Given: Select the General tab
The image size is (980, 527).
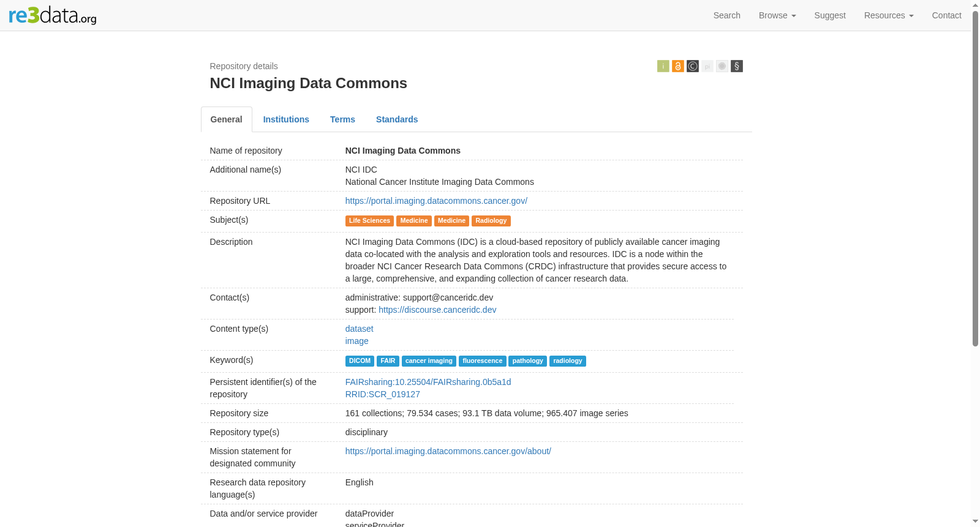Looking at the screenshot, I should point(227,119).
